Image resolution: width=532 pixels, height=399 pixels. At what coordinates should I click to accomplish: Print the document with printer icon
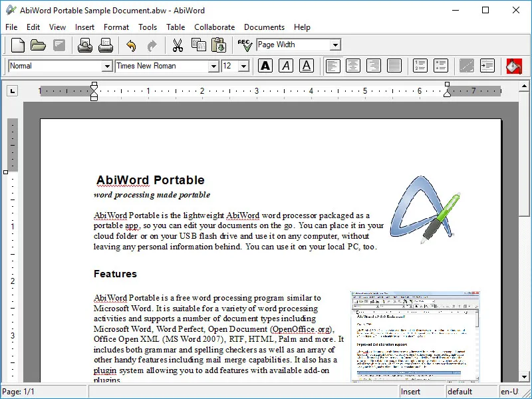point(106,45)
